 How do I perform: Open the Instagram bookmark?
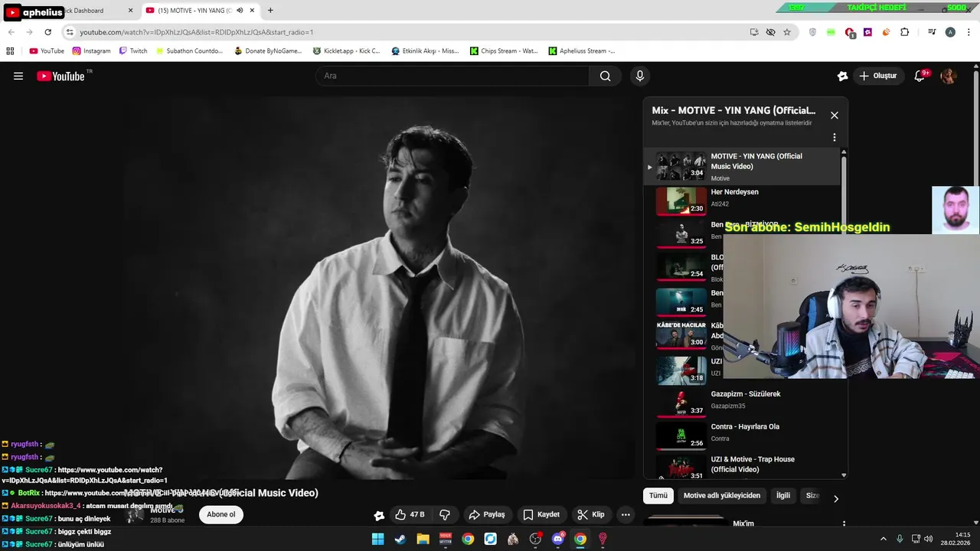(x=92, y=51)
